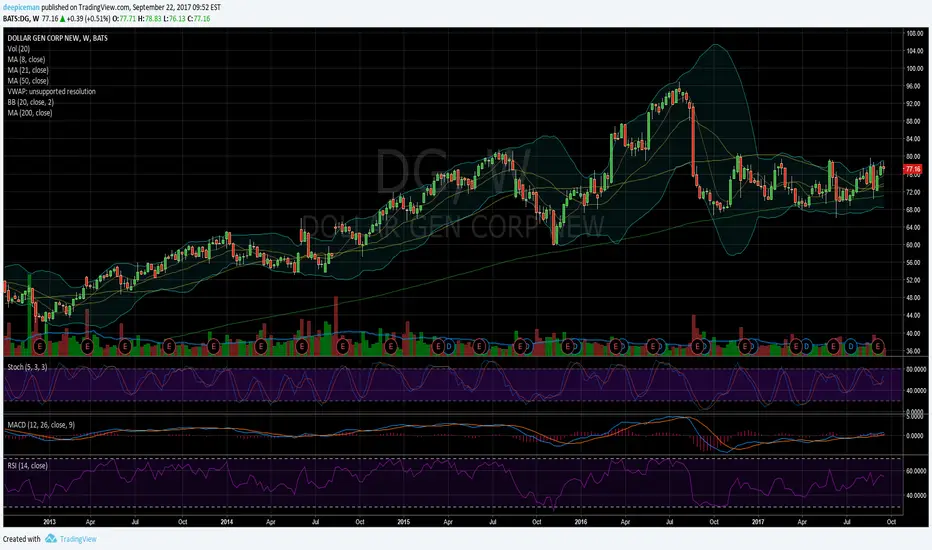Click the dividend D marker in April 2015
Image resolution: width=932 pixels, height=550 pixels.
[x=449, y=346]
